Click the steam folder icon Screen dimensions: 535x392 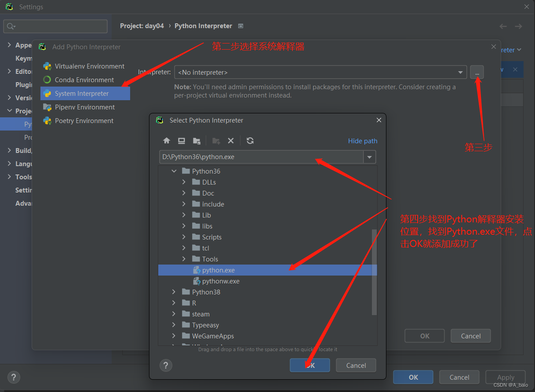point(186,314)
